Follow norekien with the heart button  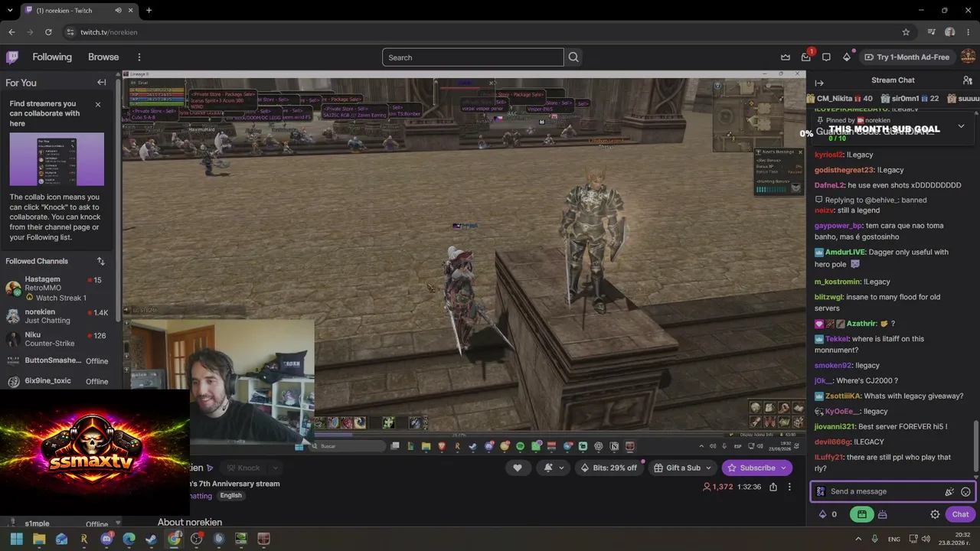click(518, 468)
